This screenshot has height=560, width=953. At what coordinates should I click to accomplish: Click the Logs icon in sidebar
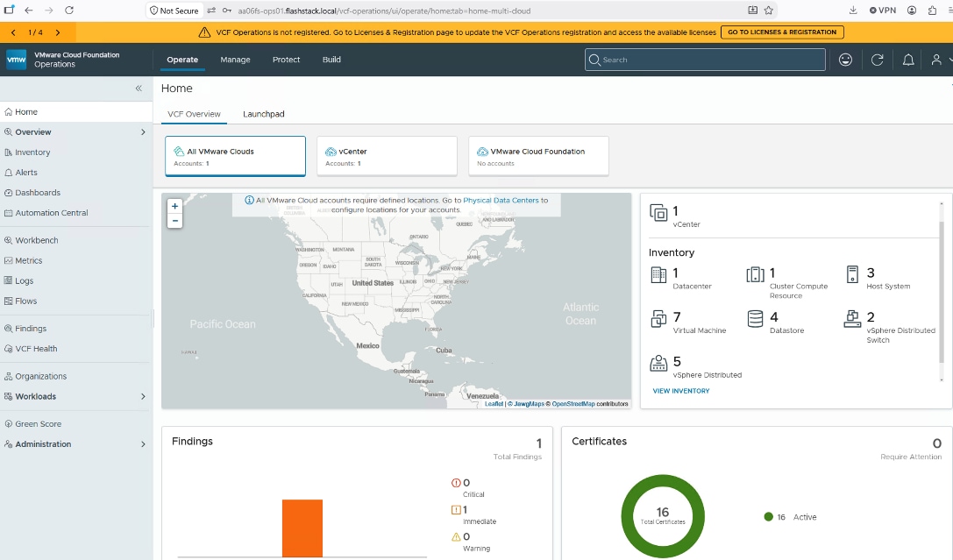pyautogui.click(x=9, y=280)
